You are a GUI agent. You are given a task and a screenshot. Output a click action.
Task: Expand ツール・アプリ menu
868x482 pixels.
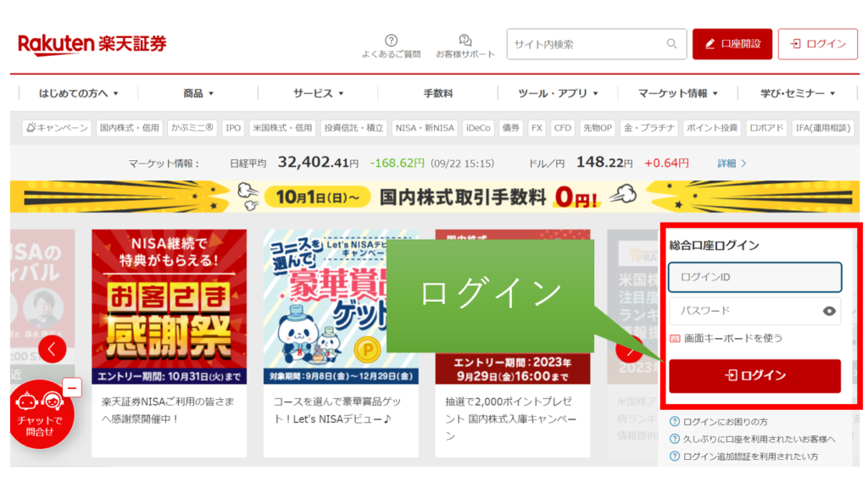click(558, 93)
